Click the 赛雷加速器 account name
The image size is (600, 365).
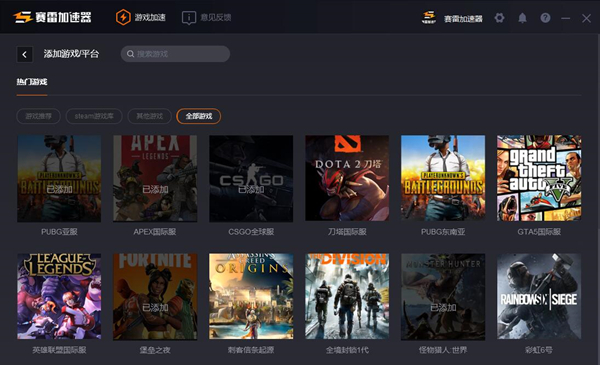[463, 19]
